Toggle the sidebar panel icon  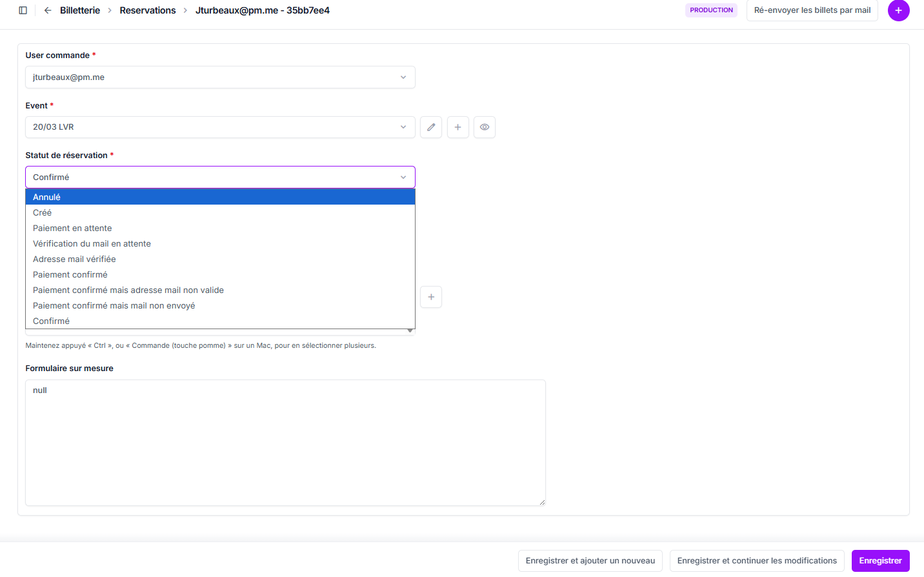(x=23, y=10)
